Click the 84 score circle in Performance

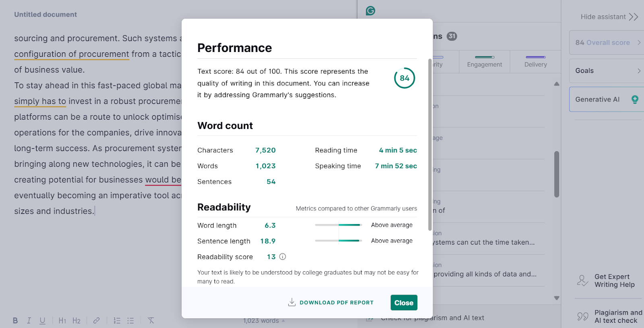coord(405,78)
